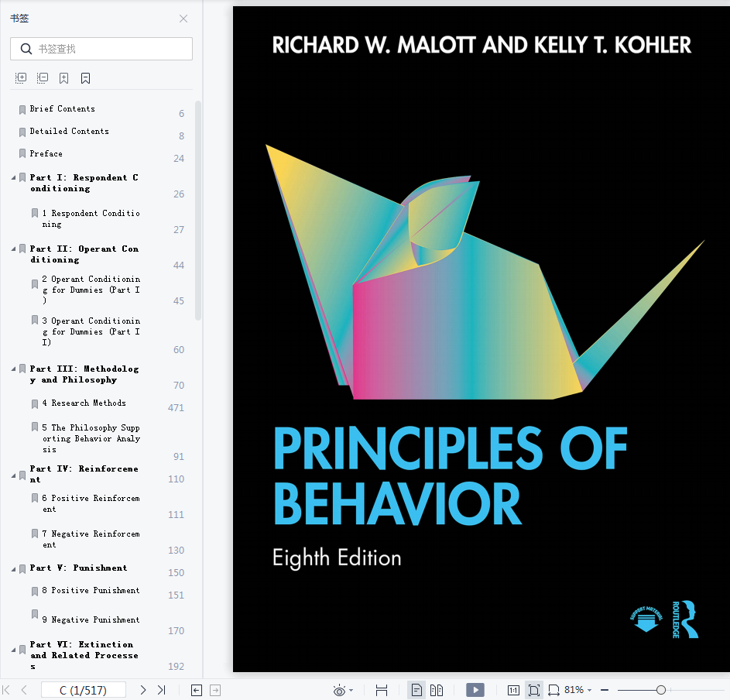Open chapter 7 Negative Reinforcement
Screen dimensions: 730x700
91,539
